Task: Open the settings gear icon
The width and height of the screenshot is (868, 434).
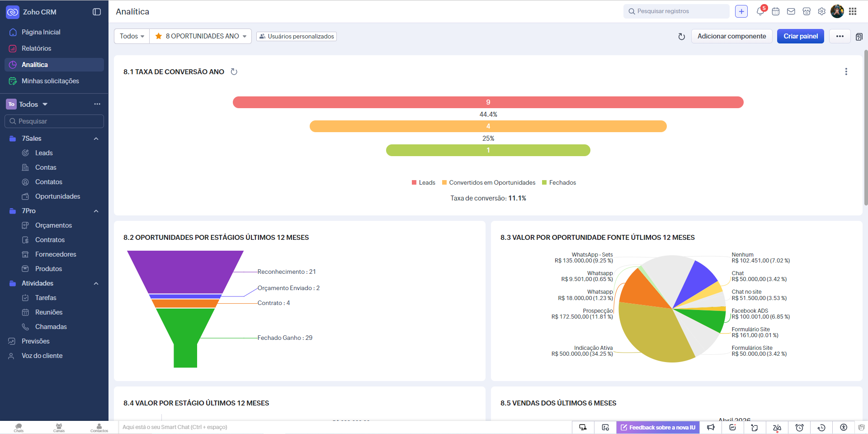Action: coord(822,12)
